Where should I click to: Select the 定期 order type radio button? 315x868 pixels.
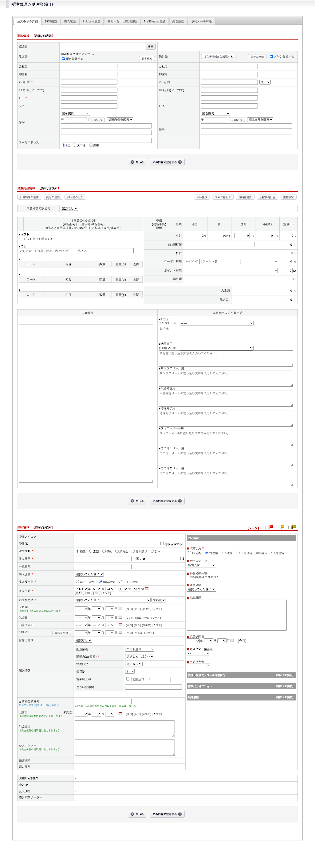(91, 551)
